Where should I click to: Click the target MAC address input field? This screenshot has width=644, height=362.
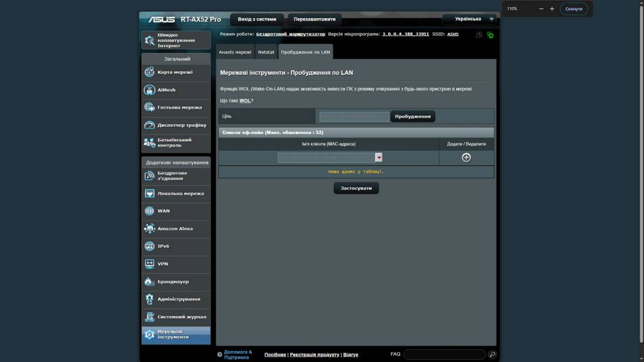(x=354, y=116)
